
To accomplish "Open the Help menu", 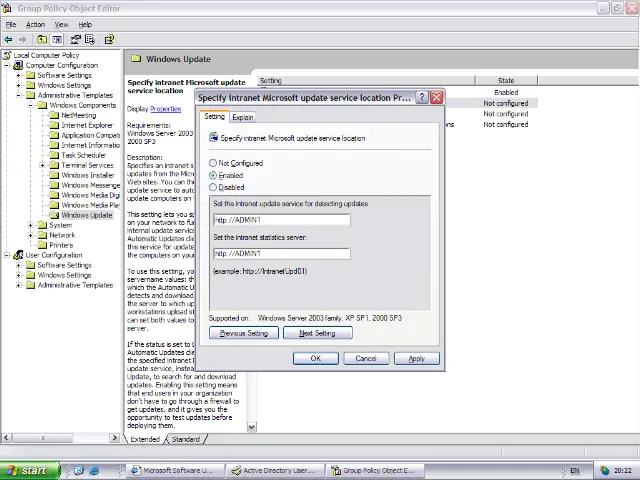I will point(85,24).
